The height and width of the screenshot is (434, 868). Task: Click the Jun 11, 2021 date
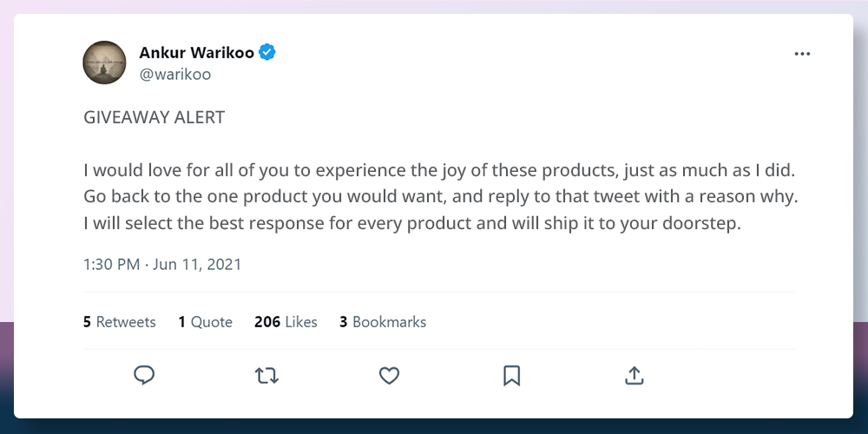tap(197, 265)
